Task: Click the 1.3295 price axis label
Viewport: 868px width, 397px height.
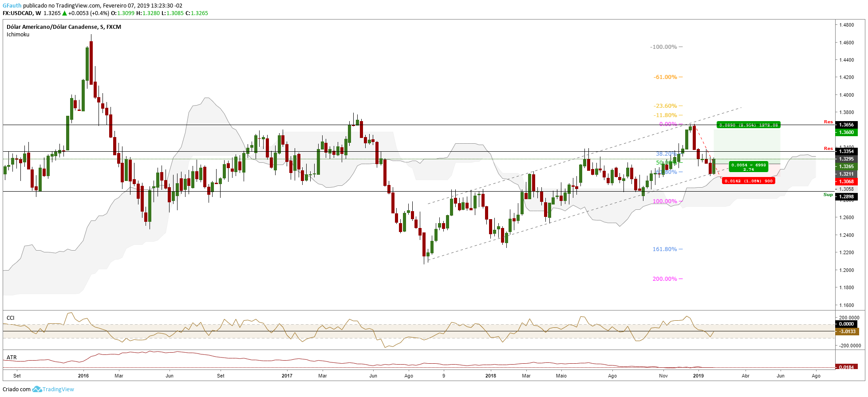Action: click(846, 159)
